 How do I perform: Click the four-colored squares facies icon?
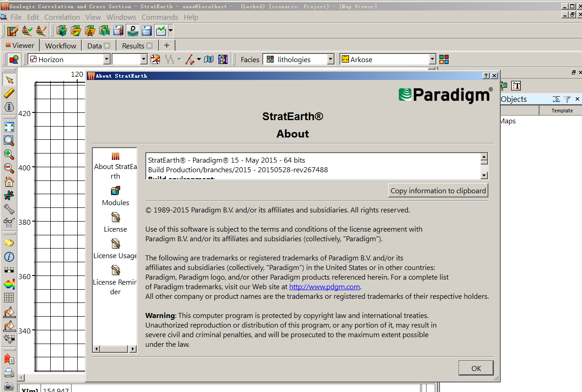pyautogui.click(x=444, y=59)
